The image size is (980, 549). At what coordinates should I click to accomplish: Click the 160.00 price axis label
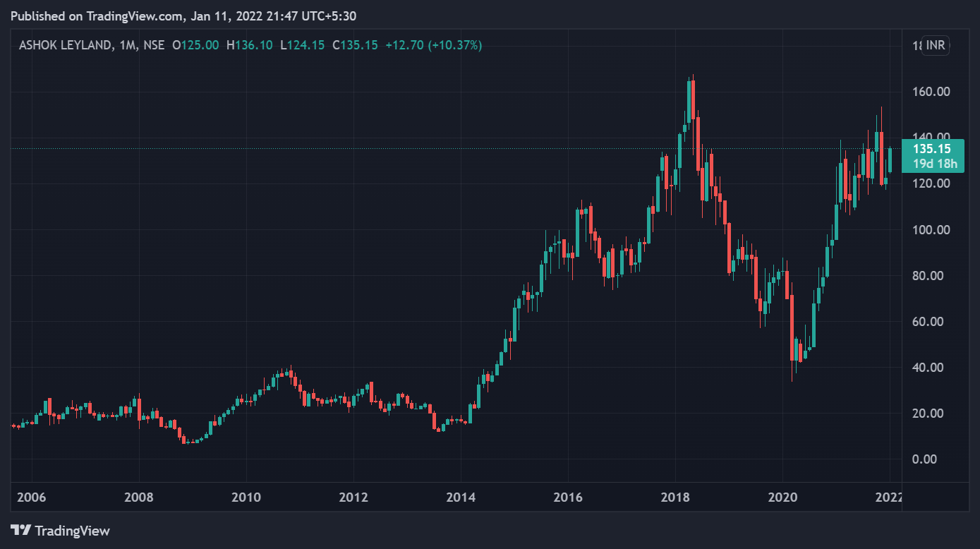point(931,92)
